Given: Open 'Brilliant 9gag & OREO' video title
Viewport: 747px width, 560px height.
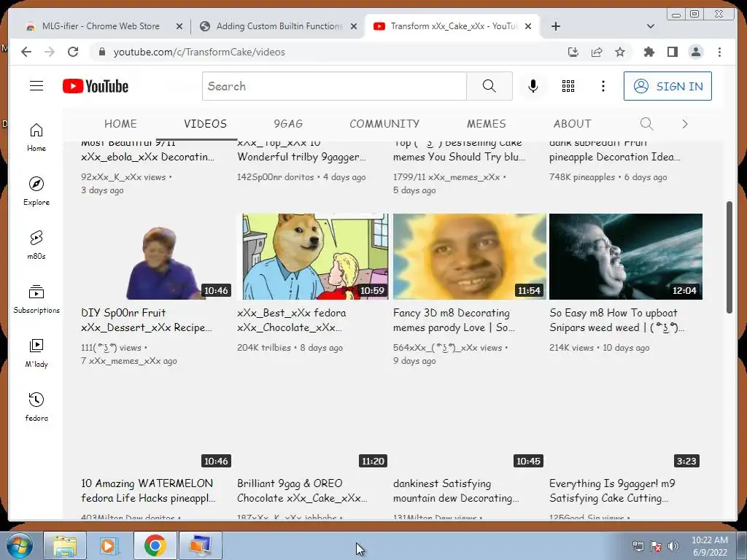Looking at the screenshot, I should click(x=302, y=491).
